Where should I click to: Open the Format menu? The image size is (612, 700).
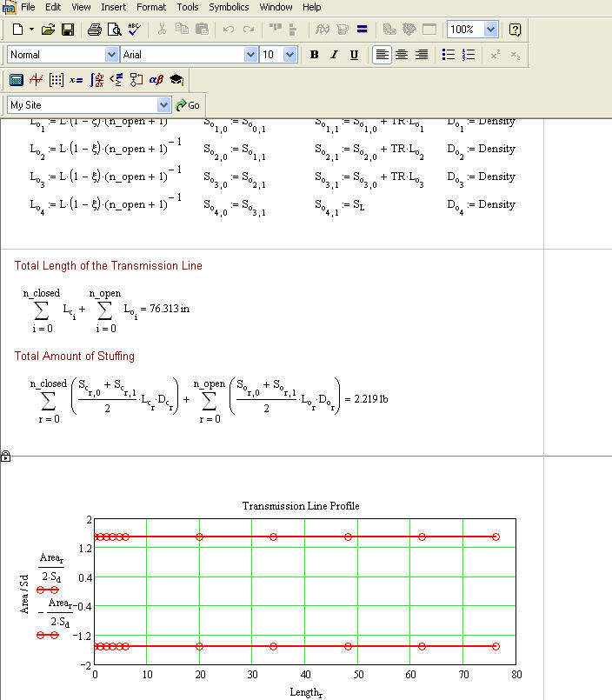[151, 7]
